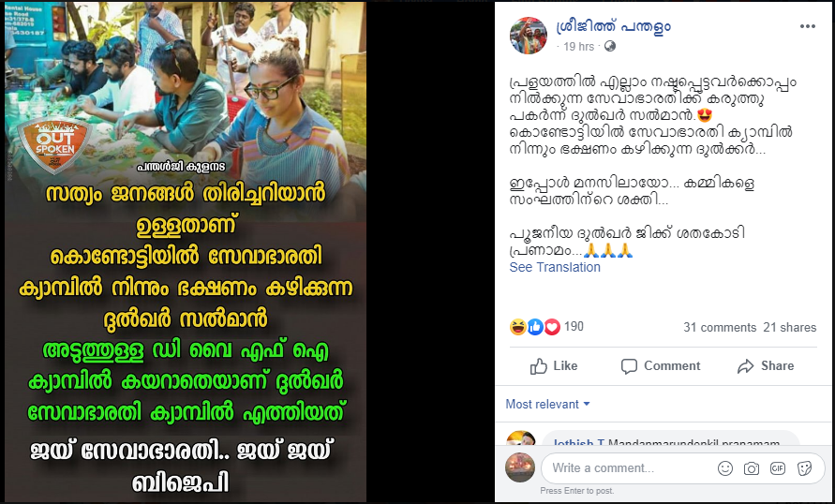
Task: Attach a photo with the camera icon
Action: 752,468
